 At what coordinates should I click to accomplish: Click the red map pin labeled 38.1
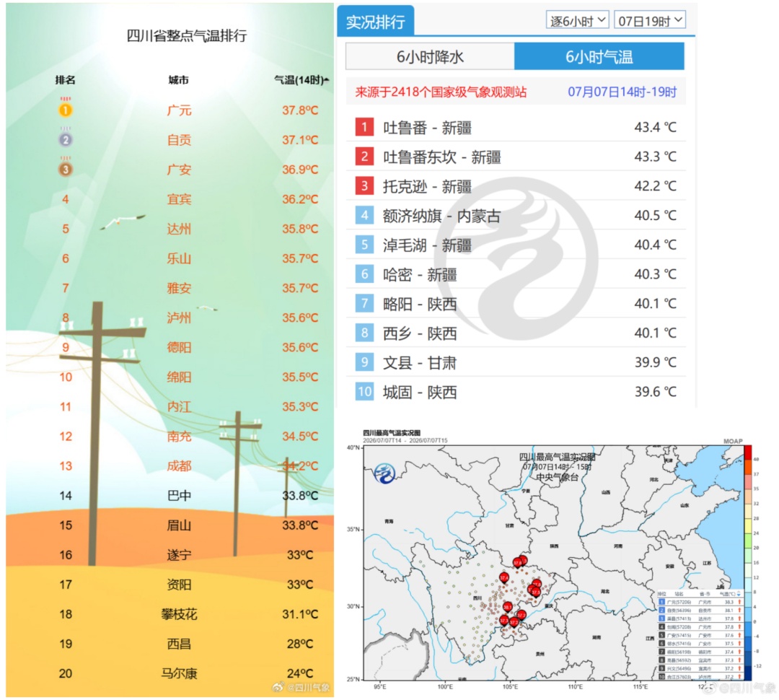coord(508,607)
